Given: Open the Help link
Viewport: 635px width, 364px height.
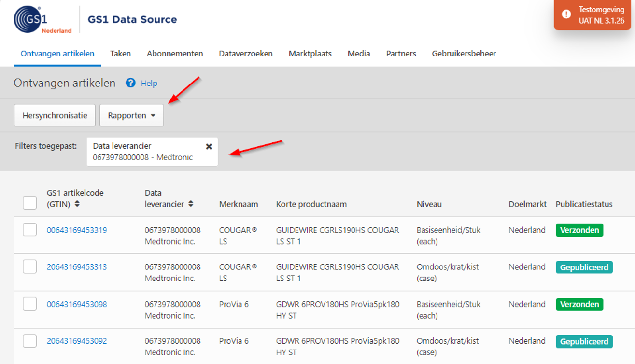Looking at the screenshot, I should [149, 83].
